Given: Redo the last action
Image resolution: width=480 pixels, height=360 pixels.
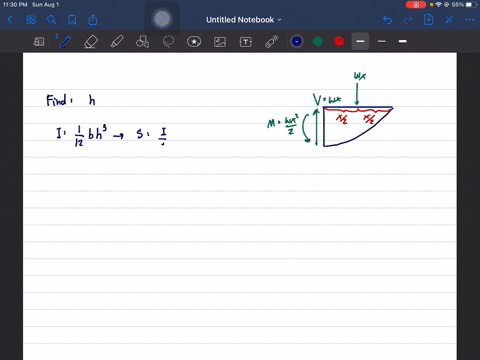Looking at the screenshot, I should tap(408, 20).
